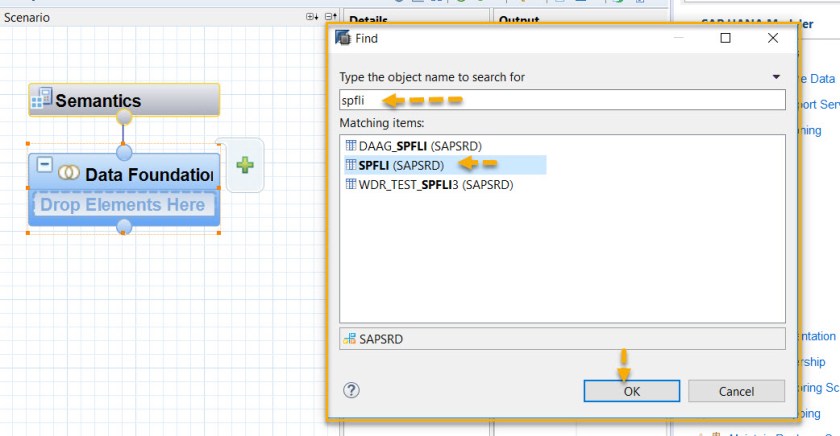This screenshot has height=436, width=840.
Task: Choose WDR_TEST_SPFLI3 (SAPSRD) entry
Action: tap(428, 185)
